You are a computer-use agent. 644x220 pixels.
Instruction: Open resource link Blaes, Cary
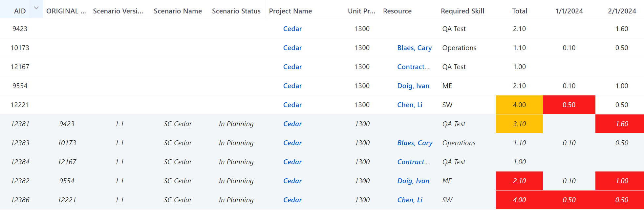click(415, 48)
